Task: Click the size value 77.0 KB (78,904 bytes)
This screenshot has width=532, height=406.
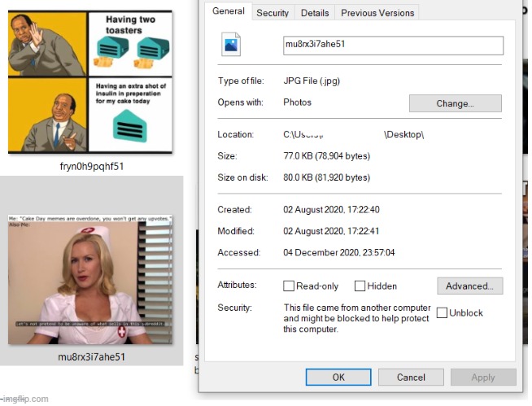Action: click(327, 156)
